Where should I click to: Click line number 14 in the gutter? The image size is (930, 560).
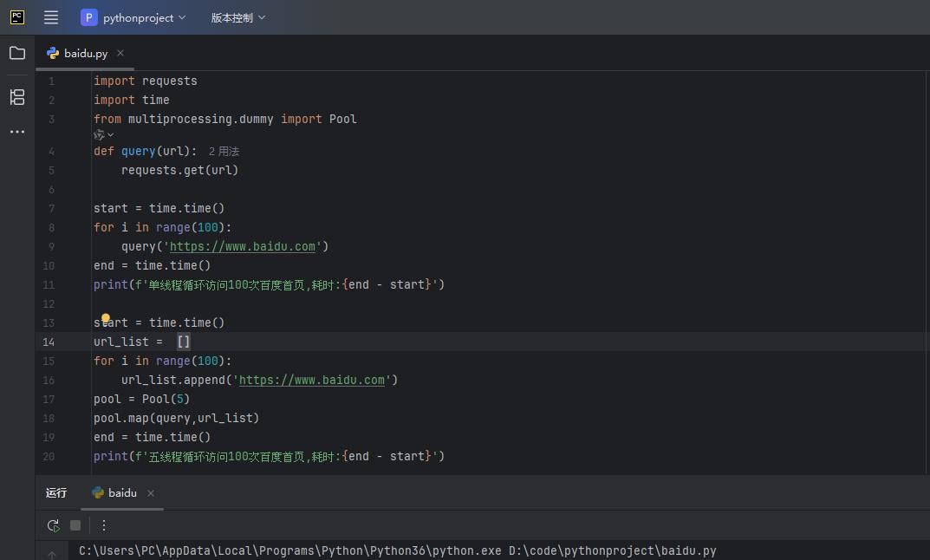49,342
